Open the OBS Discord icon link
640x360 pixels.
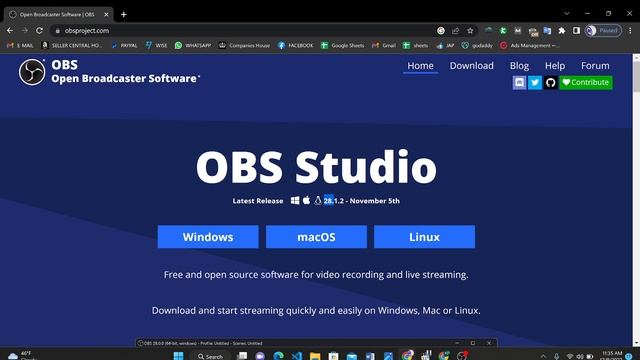coord(519,82)
